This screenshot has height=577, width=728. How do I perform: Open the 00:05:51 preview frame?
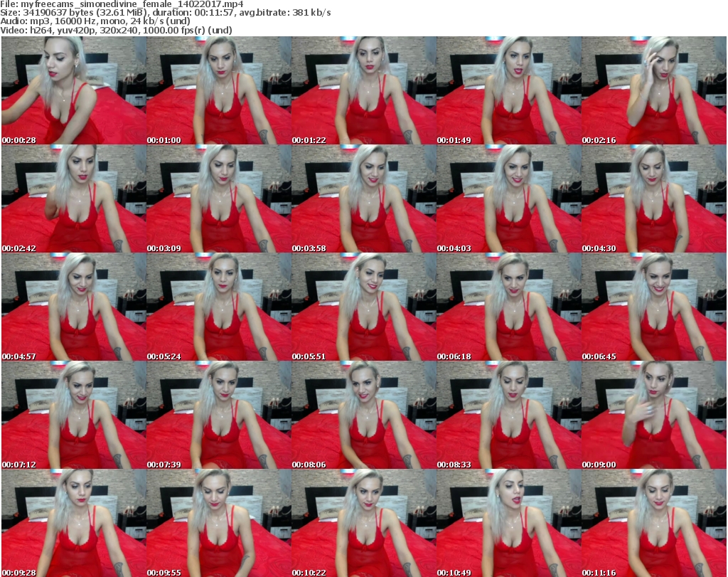click(363, 307)
